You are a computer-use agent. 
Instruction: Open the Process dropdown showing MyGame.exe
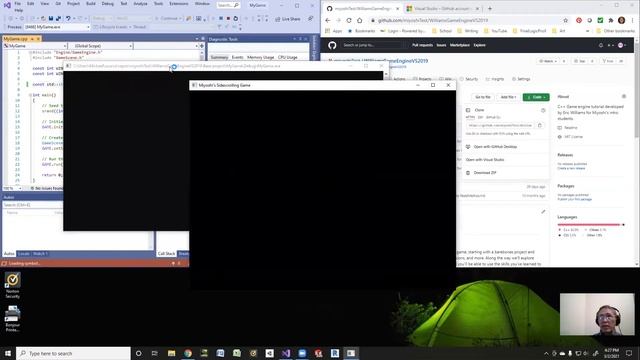coord(57,27)
